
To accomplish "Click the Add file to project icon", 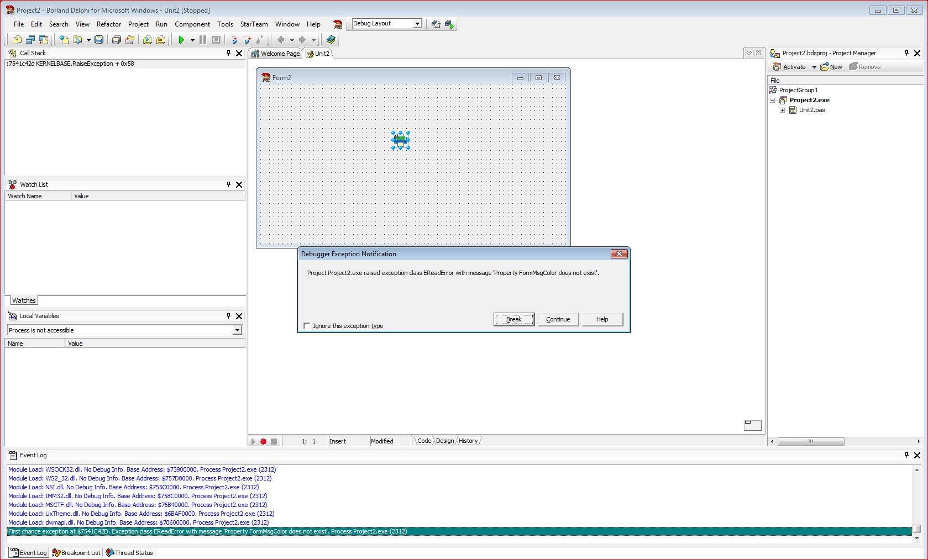I will tap(147, 40).
